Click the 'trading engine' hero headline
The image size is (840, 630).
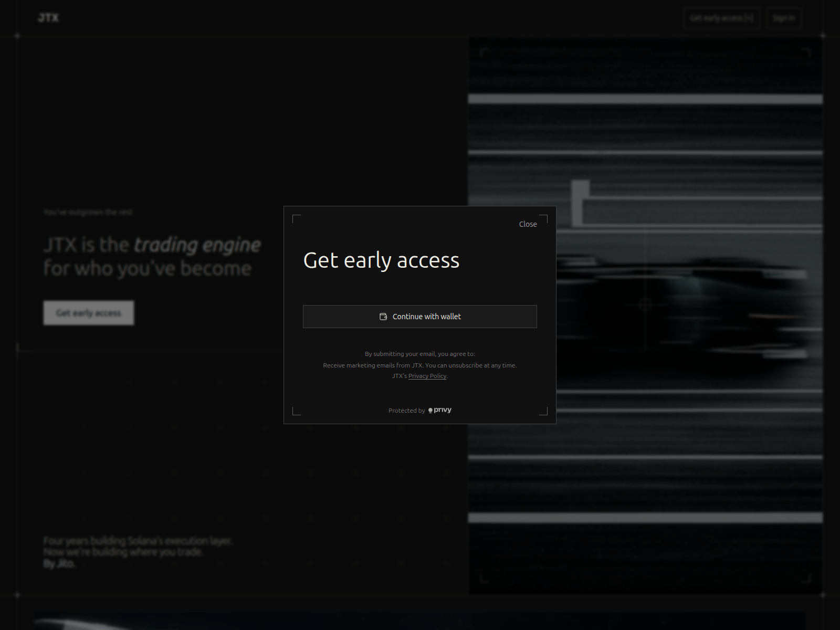coord(197,245)
